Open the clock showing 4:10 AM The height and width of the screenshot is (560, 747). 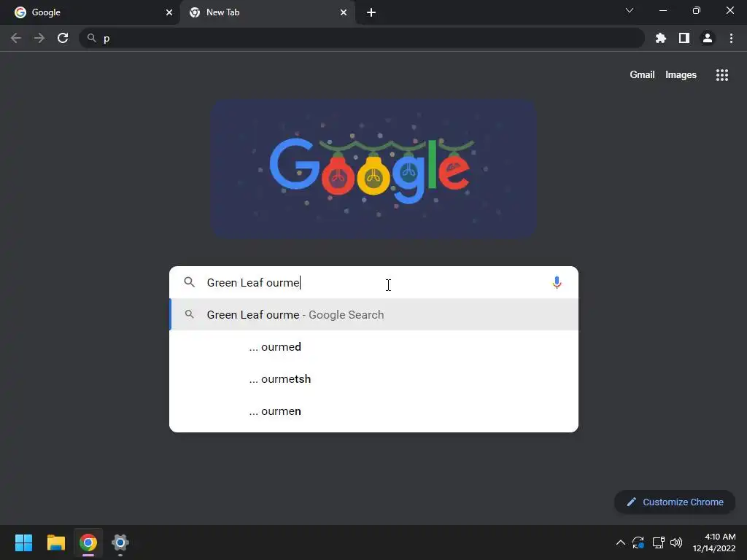tap(714, 542)
